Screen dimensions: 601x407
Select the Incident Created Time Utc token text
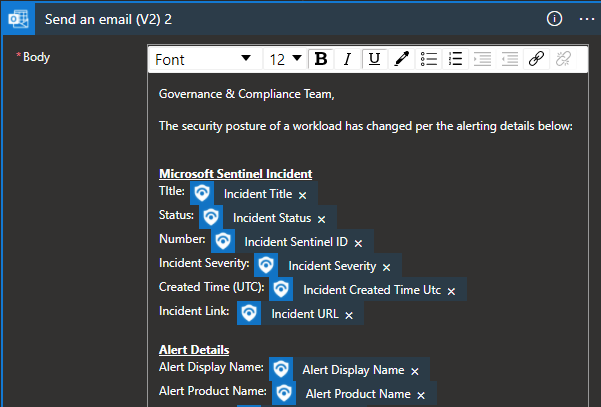pos(372,290)
